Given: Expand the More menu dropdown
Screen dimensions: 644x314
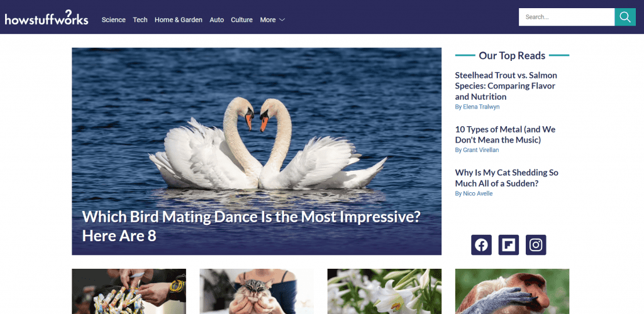Looking at the screenshot, I should tap(272, 20).
